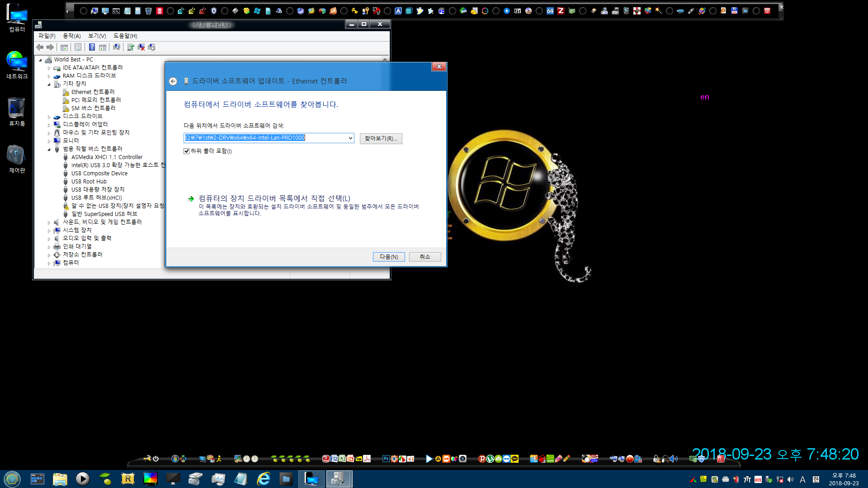Select USB Root Hub item
The image size is (868, 488).
(x=89, y=182)
